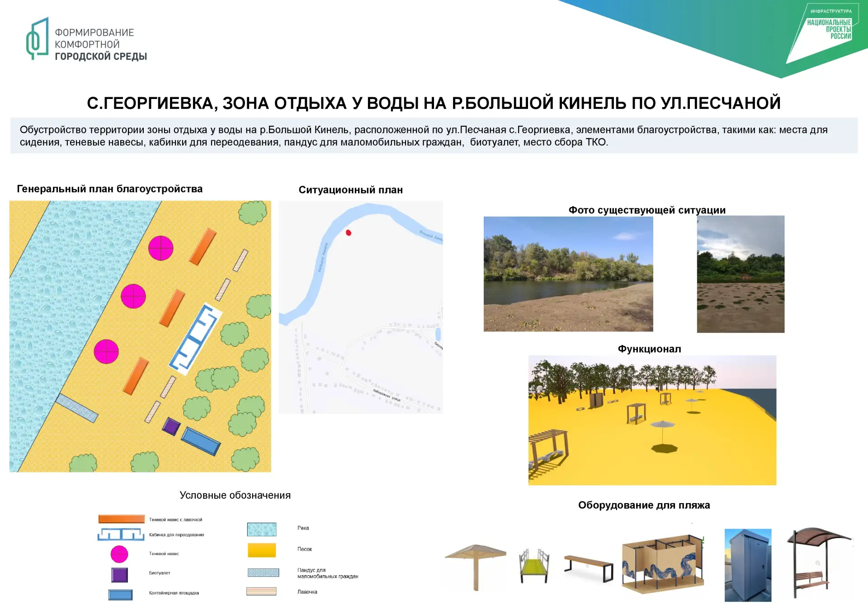This screenshot has width=868, height=614.
Task: Click the red location dot on situational map
Action: (x=349, y=233)
